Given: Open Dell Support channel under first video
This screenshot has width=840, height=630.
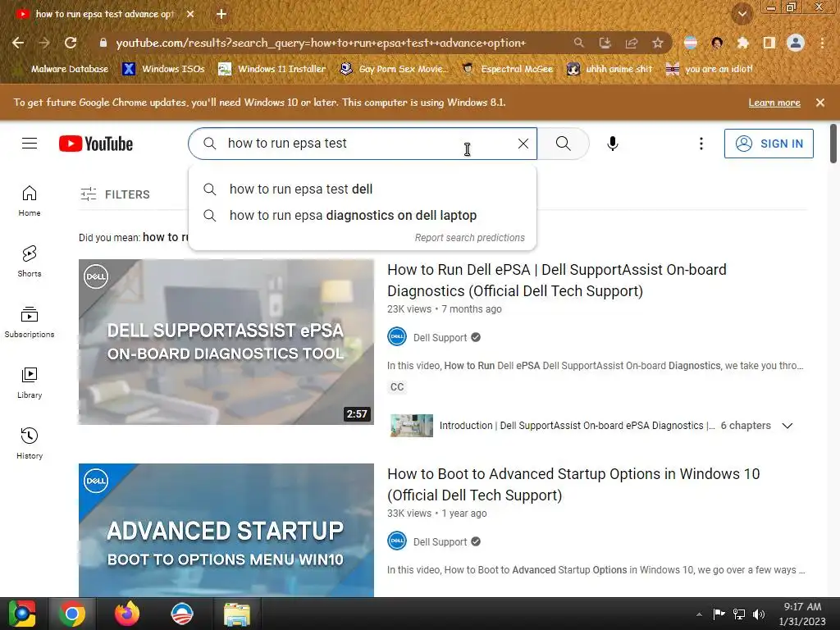Looking at the screenshot, I should click(x=440, y=337).
